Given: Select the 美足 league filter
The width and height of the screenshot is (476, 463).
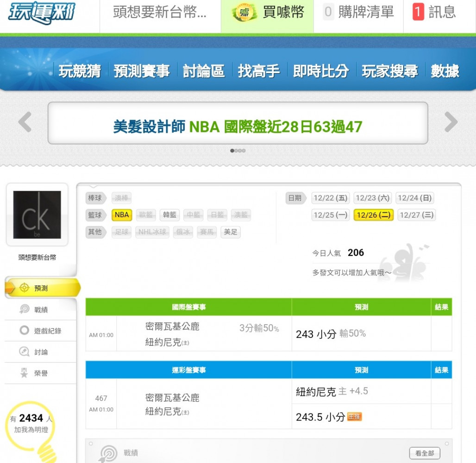Looking at the screenshot, I should [231, 232].
